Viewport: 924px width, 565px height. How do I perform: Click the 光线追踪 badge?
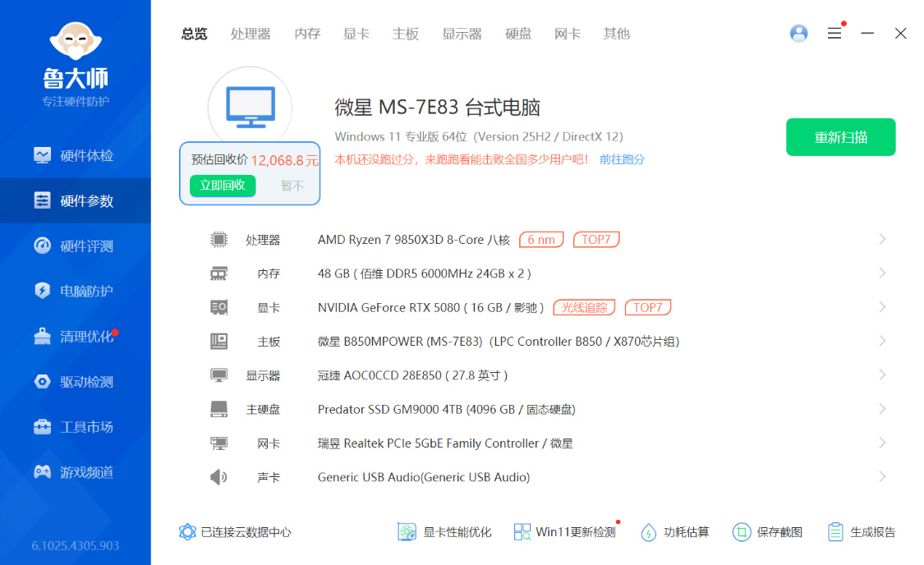584,307
